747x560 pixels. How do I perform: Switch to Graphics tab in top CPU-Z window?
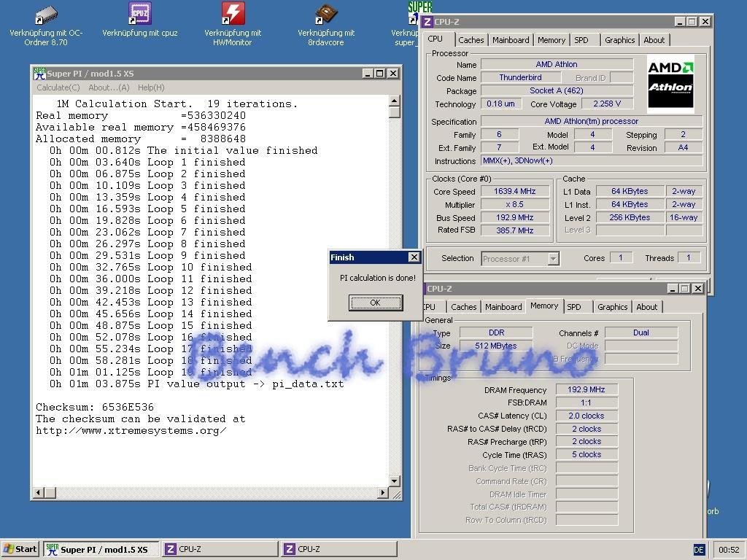click(619, 41)
